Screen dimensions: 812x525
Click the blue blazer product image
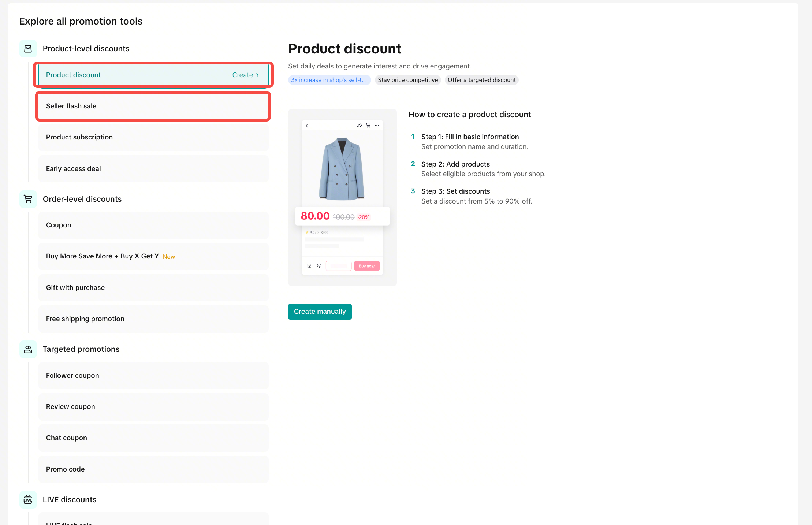342,169
